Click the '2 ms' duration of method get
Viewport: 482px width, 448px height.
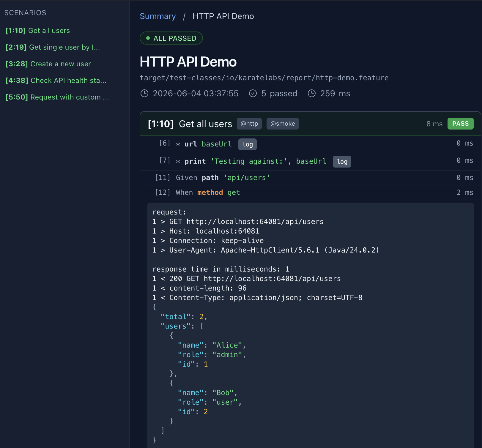pos(465,193)
